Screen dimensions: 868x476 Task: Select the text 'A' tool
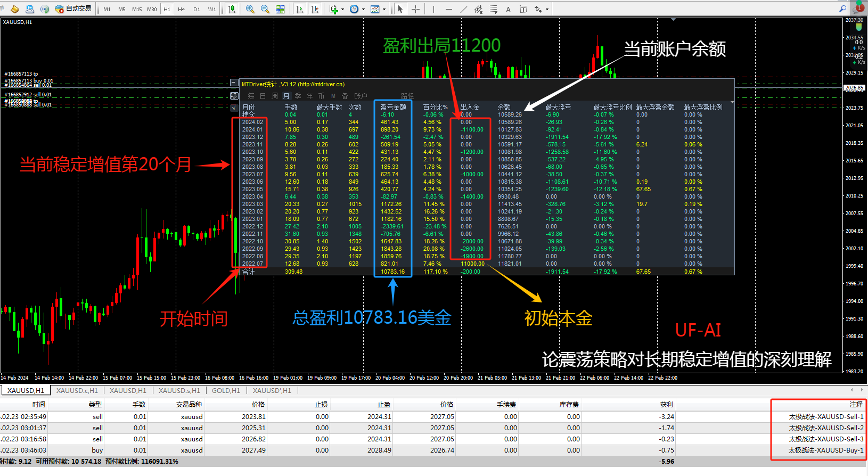[508, 9]
